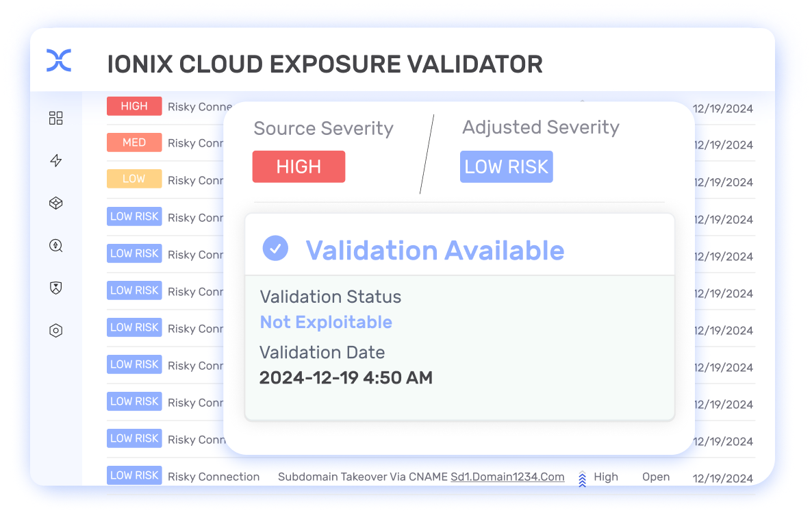Click the MED severity badge in the list
This screenshot has width=812, height=511.
[134, 142]
